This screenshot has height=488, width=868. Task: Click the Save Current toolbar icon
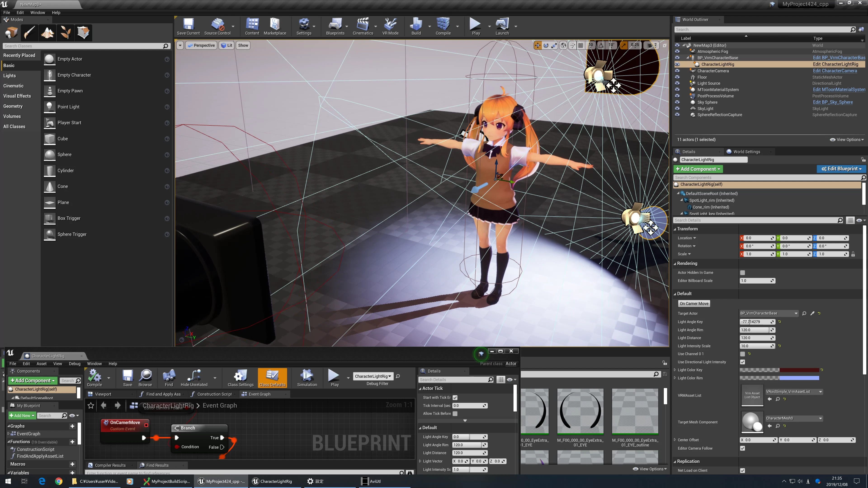click(x=188, y=26)
